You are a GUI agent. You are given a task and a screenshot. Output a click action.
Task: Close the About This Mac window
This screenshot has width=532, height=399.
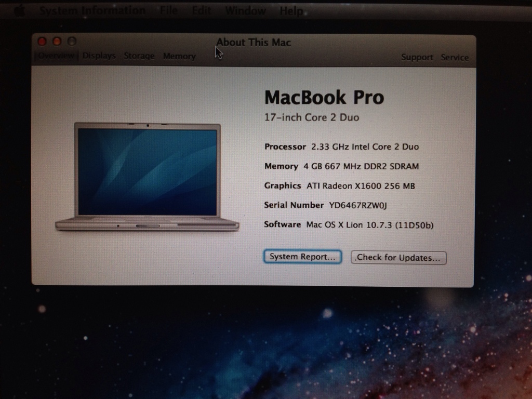(x=42, y=42)
